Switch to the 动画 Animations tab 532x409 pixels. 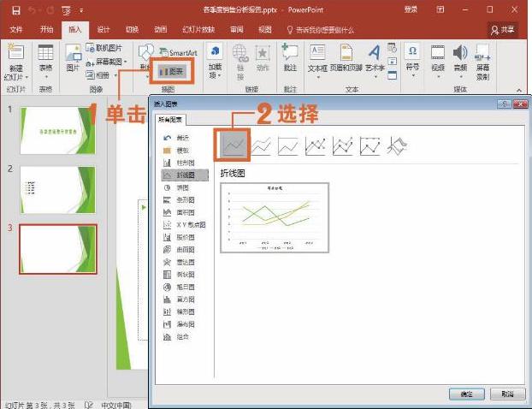pyautogui.click(x=161, y=30)
